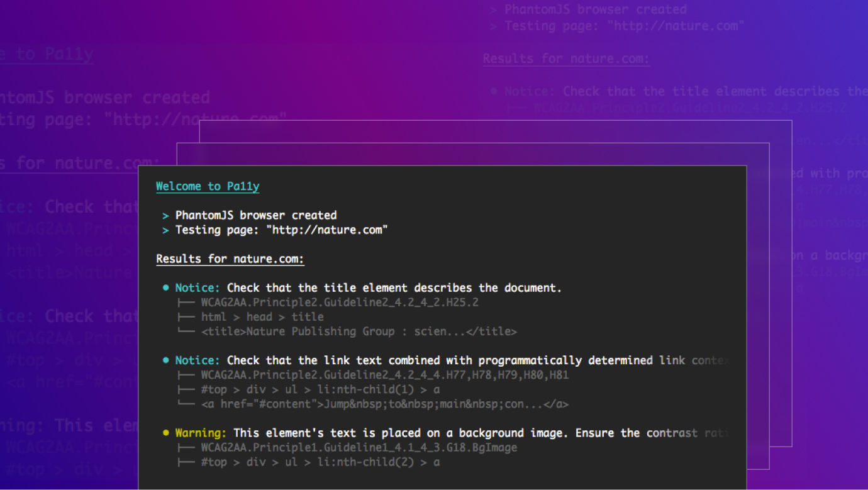Click the link text Notice message line
The height and width of the screenshot is (490, 868).
[x=452, y=360]
